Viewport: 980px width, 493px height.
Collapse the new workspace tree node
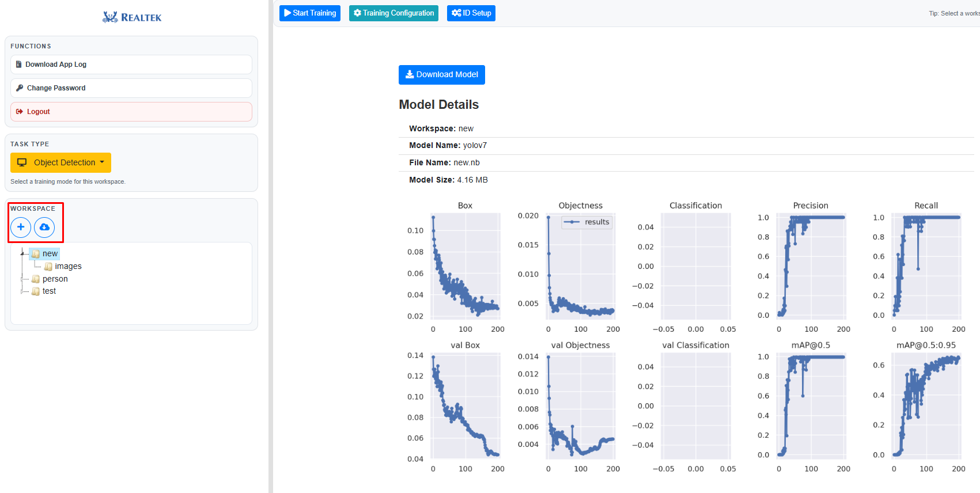point(22,253)
